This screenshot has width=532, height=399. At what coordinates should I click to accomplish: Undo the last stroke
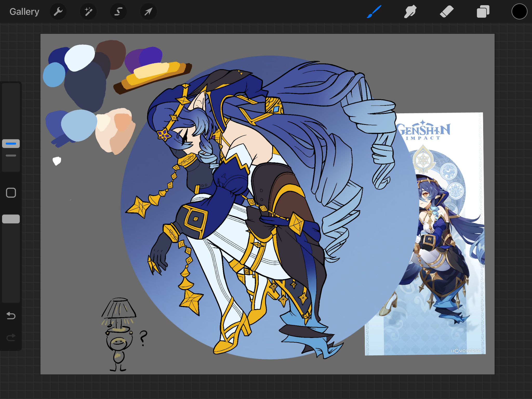pyautogui.click(x=11, y=316)
